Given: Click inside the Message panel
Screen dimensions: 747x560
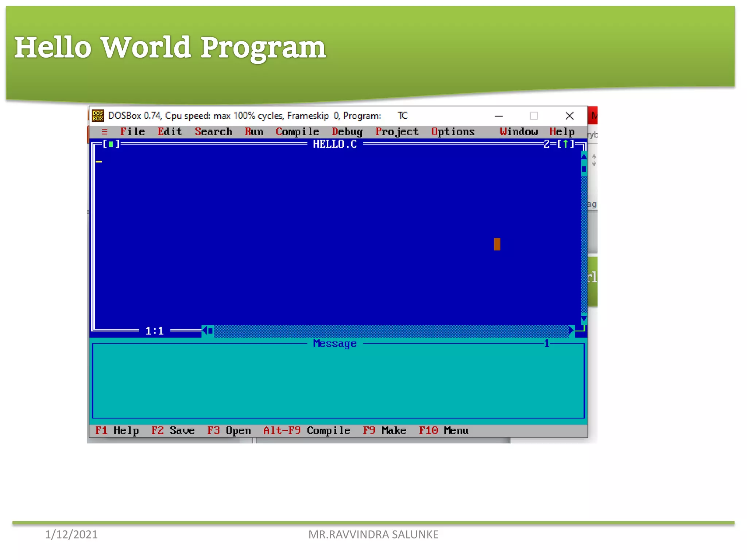Looking at the screenshot, I should tap(338, 381).
